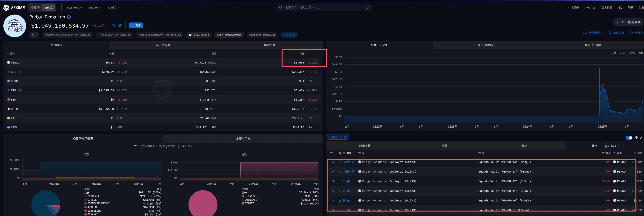Image resolution: width=644 pixels, height=216 pixels.
Task: Select the 1个月 chart range
Action: [622, 53]
